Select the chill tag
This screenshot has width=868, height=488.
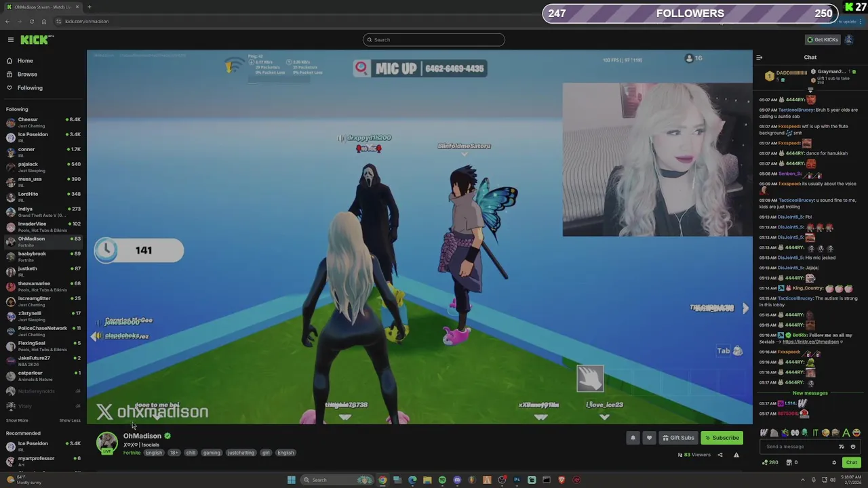click(191, 453)
